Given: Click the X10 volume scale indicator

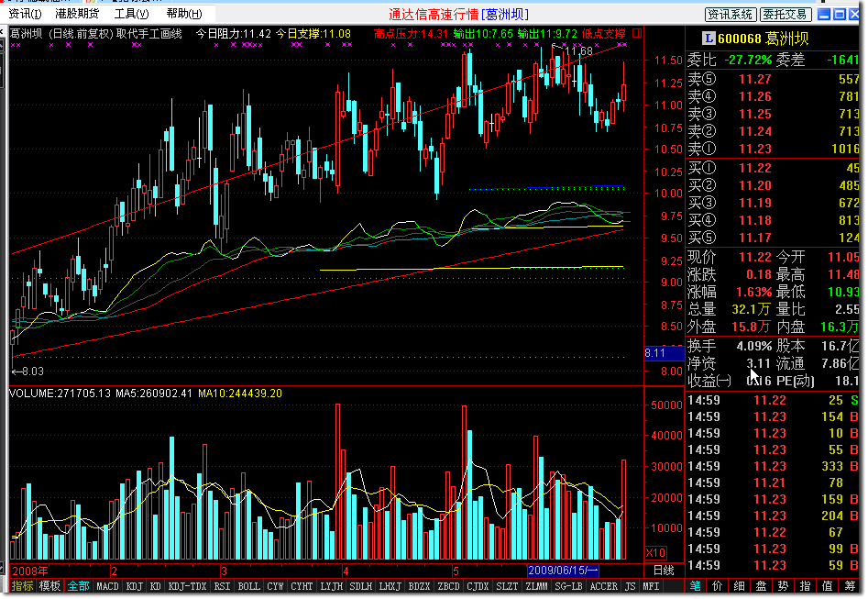Looking at the screenshot, I should 656,552.
